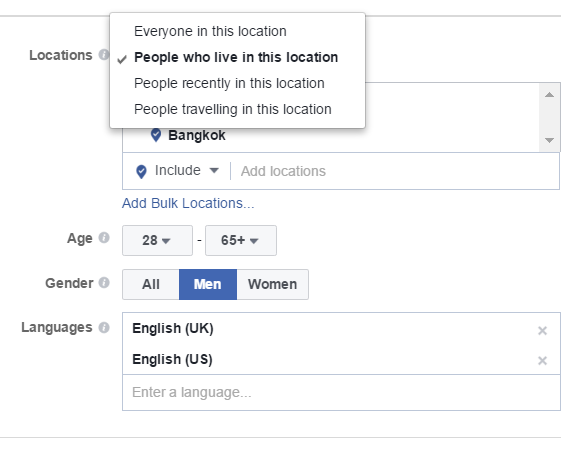Click the locations list scroll down arrow

(549, 140)
